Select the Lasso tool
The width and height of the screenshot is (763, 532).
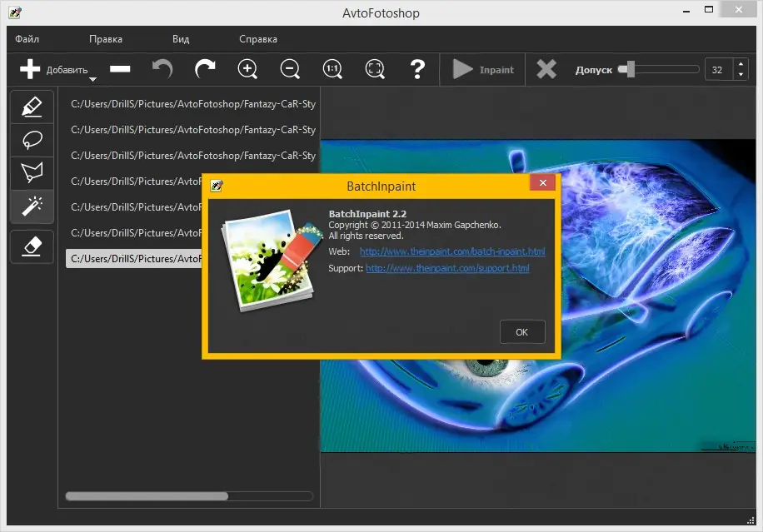pyautogui.click(x=32, y=140)
